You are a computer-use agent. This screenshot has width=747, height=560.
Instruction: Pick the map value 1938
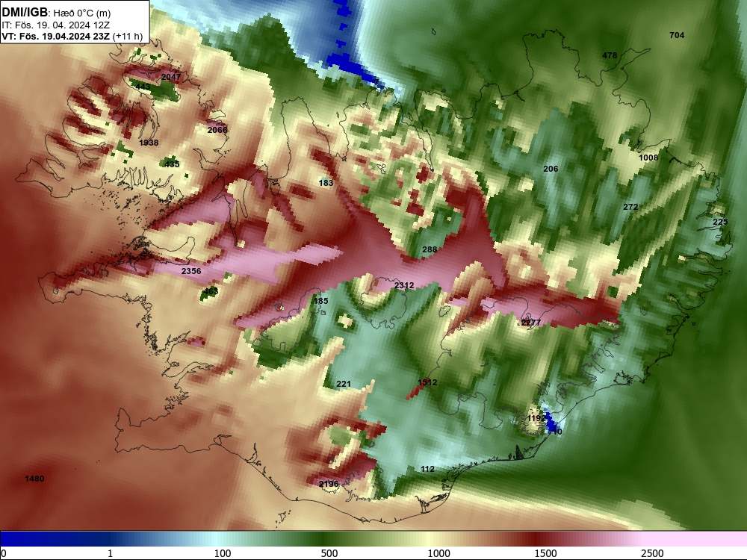pyautogui.click(x=149, y=143)
